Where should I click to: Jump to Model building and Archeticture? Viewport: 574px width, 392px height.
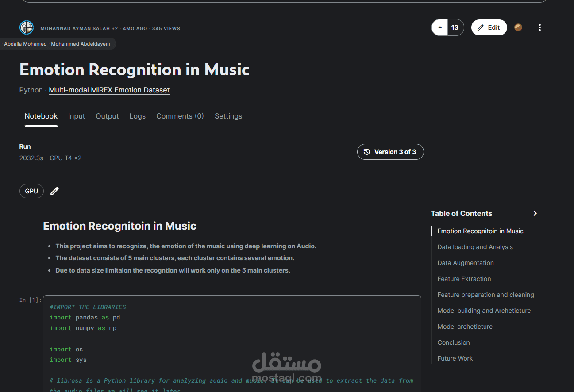point(484,311)
